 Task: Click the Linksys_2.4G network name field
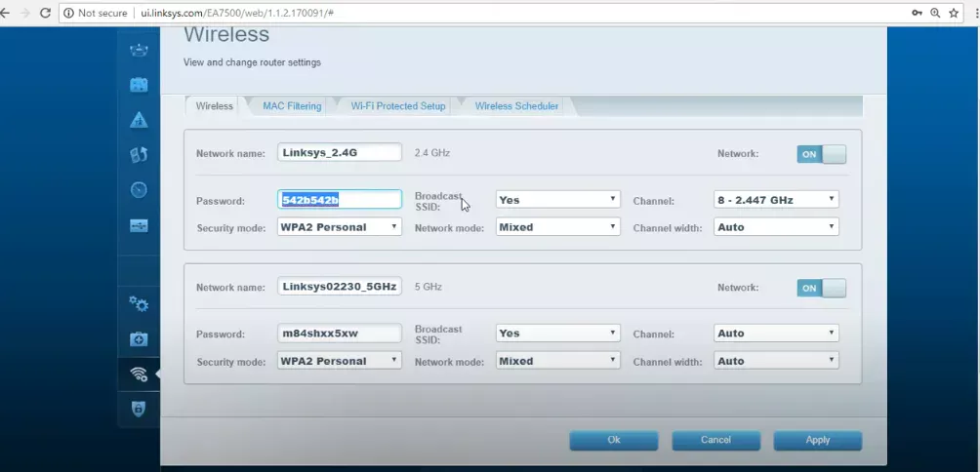point(340,152)
